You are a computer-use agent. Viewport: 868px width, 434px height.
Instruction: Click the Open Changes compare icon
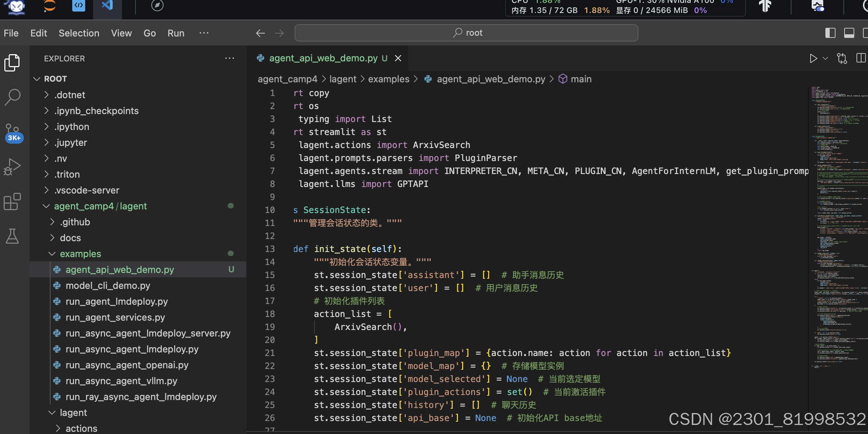coord(842,58)
